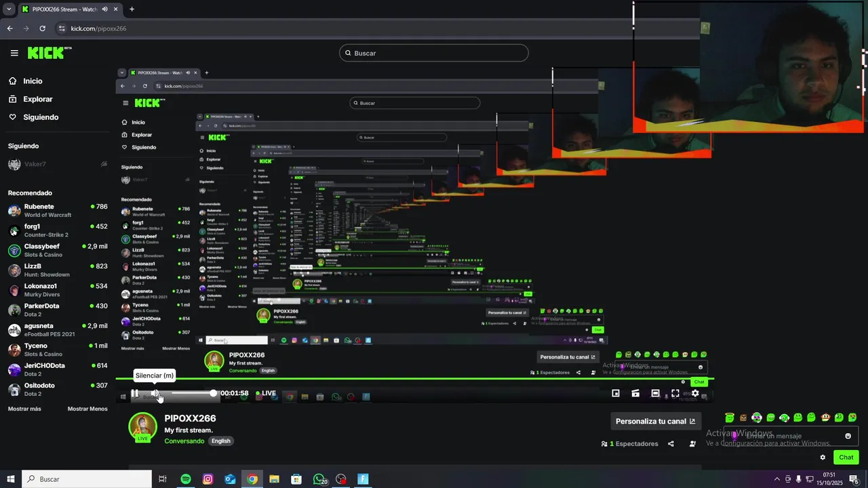Click the large English language tag below the player
Viewport: 868px width, 488px height.
click(x=221, y=441)
